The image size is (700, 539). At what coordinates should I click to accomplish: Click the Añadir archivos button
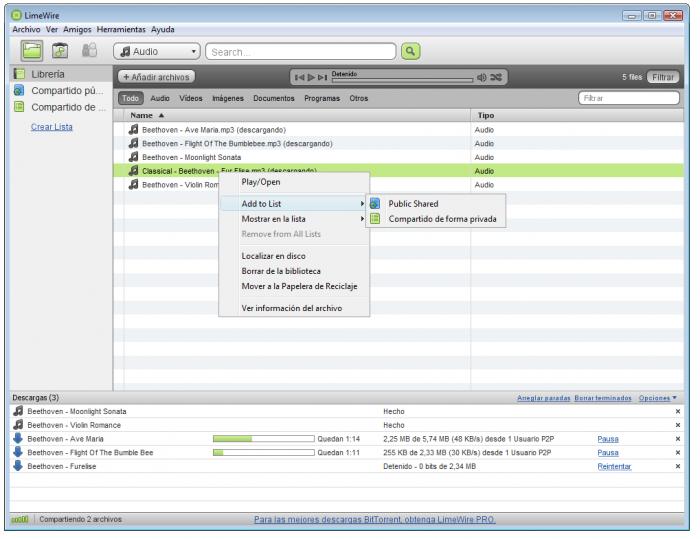point(156,77)
